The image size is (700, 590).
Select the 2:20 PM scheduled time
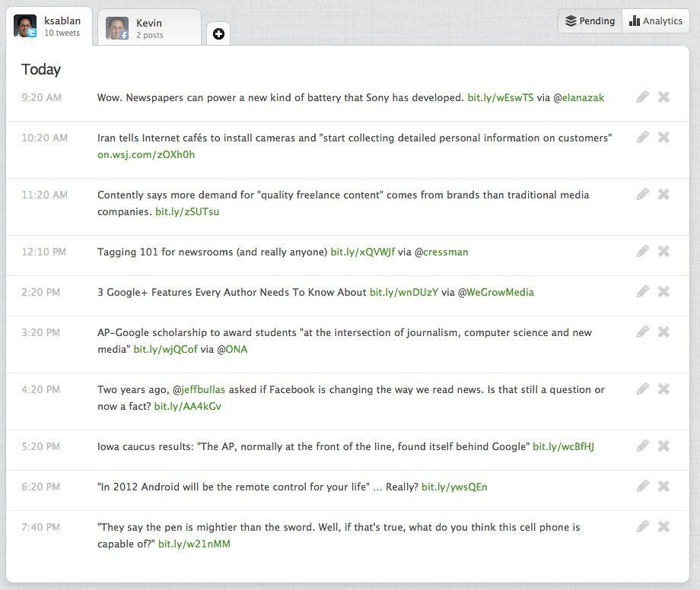40,292
